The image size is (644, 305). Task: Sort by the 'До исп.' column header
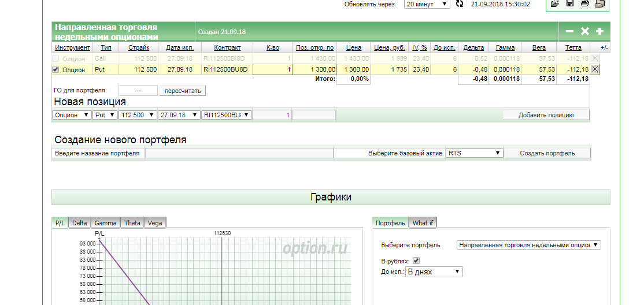pyautogui.click(x=445, y=48)
